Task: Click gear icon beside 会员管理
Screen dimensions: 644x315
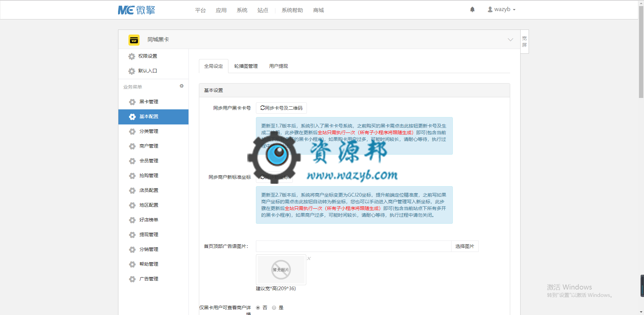Action: 132,161
